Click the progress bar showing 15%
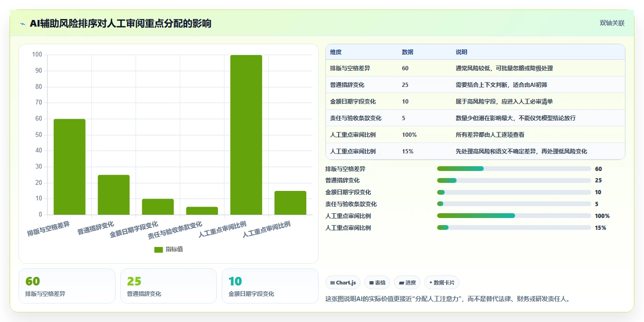644x322 pixels. [x=514, y=227]
